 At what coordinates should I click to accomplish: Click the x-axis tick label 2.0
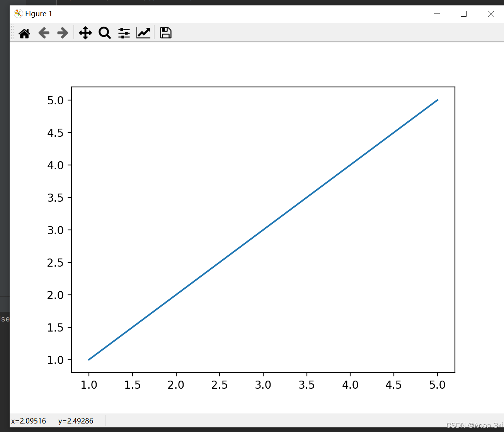(176, 385)
